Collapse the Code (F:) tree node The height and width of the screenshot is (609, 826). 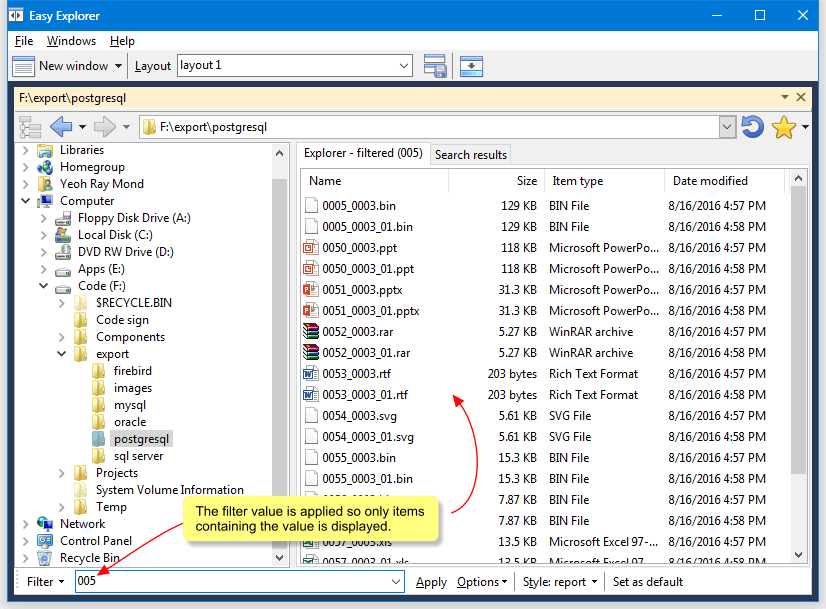click(x=44, y=286)
